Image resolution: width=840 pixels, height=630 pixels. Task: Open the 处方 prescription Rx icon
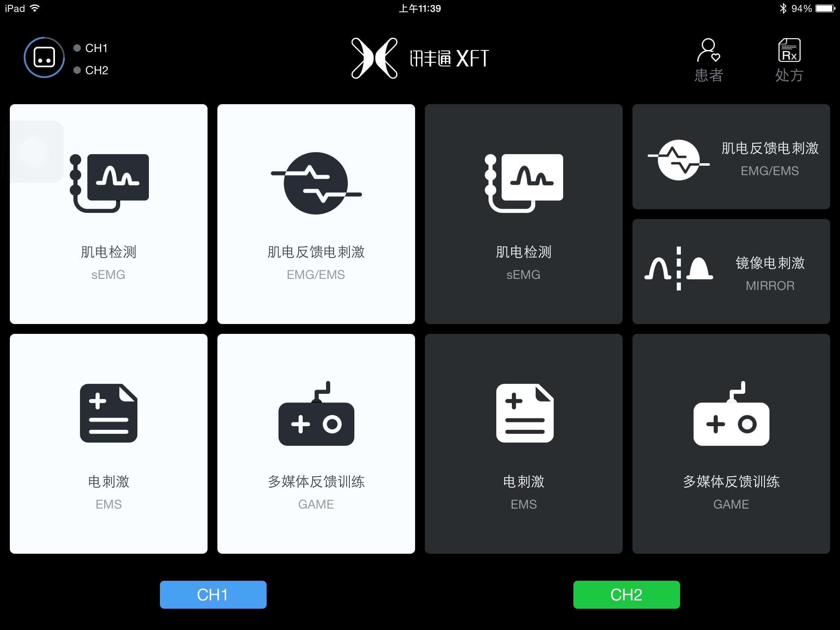790,50
